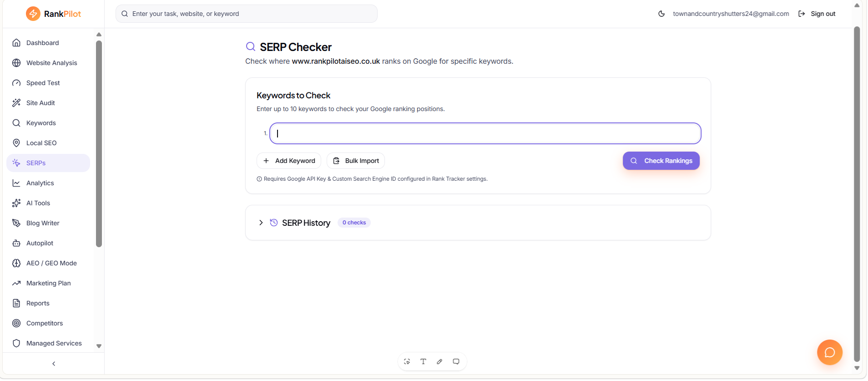Image resolution: width=868 pixels, height=381 pixels.
Task: Click the sidebar vertical scrollbar thumb
Action: click(x=99, y=144)
